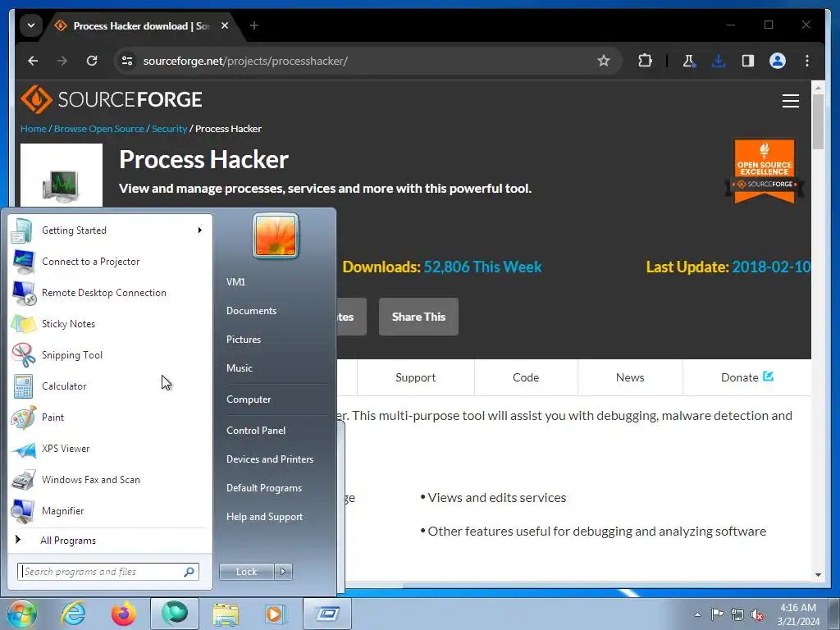
Task: Expand All Programs list
Action: tap(68, 541)
